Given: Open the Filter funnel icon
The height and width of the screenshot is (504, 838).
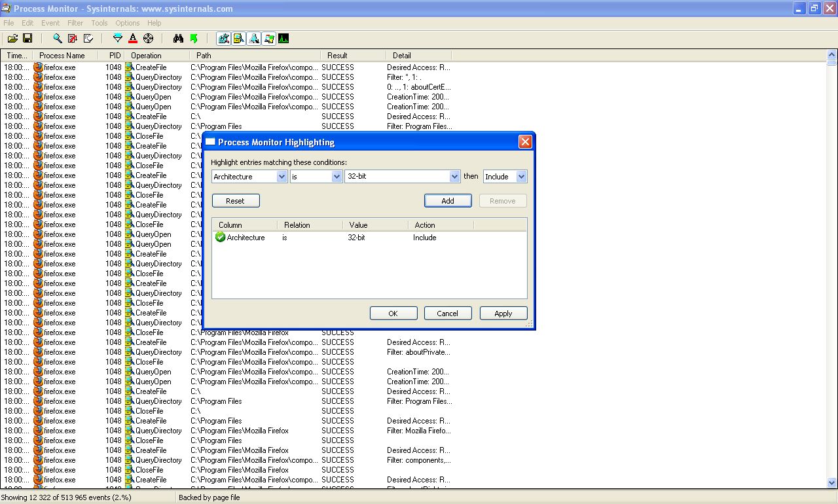Looking at the screenshot, I should click(118, 39).
